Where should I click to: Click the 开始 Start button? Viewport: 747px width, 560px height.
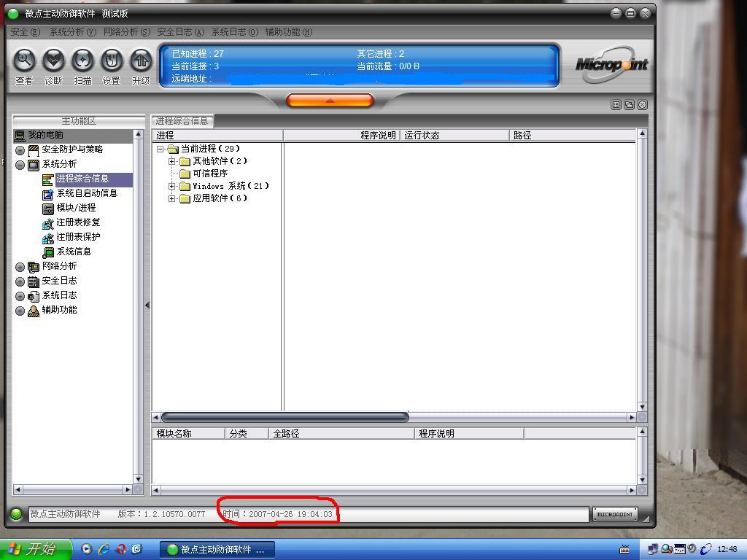[35, 549]
